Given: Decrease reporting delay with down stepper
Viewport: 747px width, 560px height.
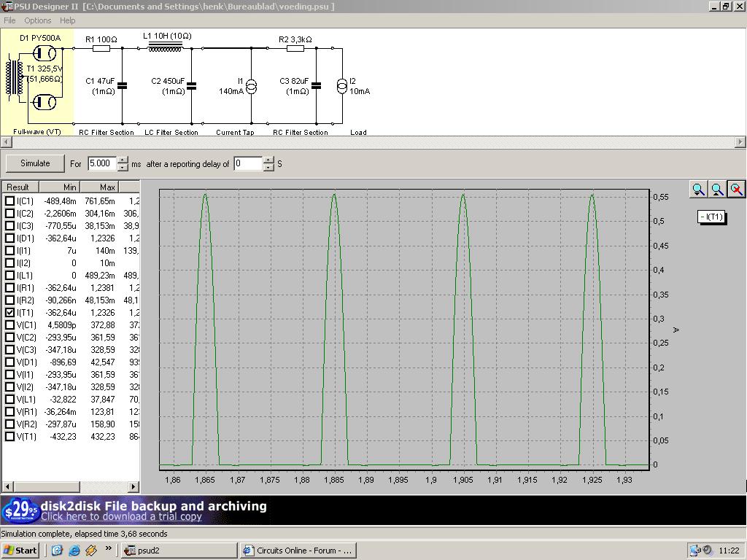Looking at the screenshot, I should point(268,168).
